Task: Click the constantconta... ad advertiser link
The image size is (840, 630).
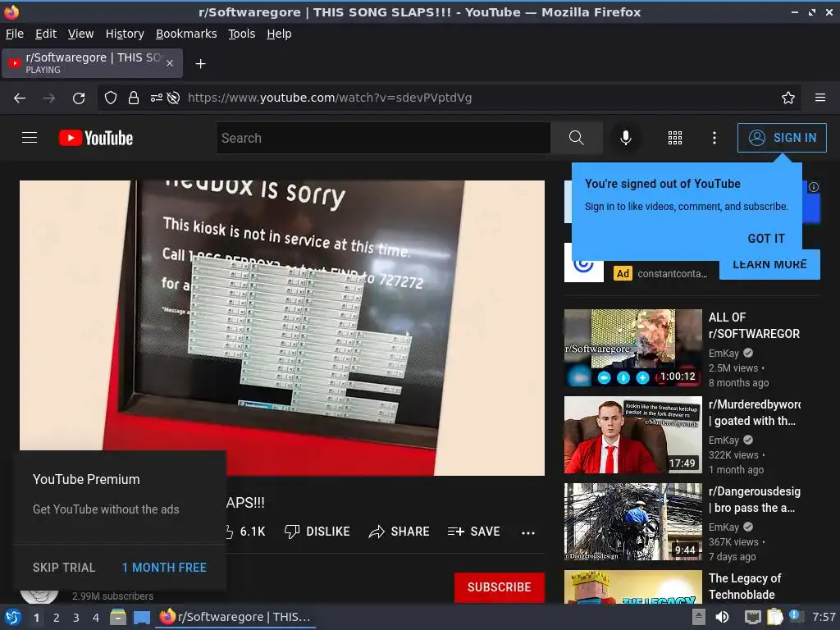Action: pyautogui.click(x=673, y=274)
